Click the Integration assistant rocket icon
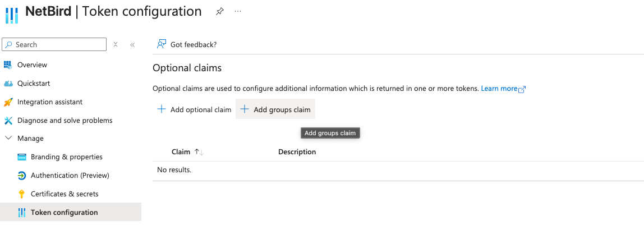This screenshot has height=225, width=644. pyautogui.click(x=8, y=102)
